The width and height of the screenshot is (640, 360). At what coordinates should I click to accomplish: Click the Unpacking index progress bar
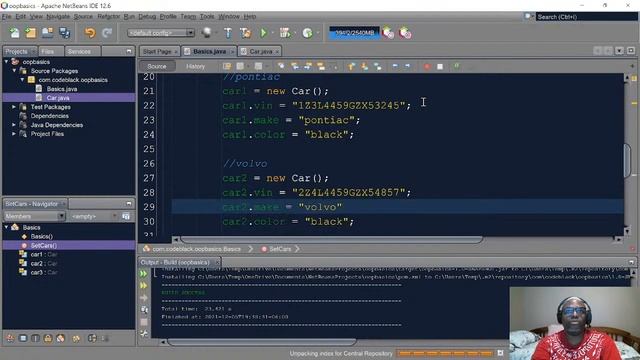pos(446,353)
